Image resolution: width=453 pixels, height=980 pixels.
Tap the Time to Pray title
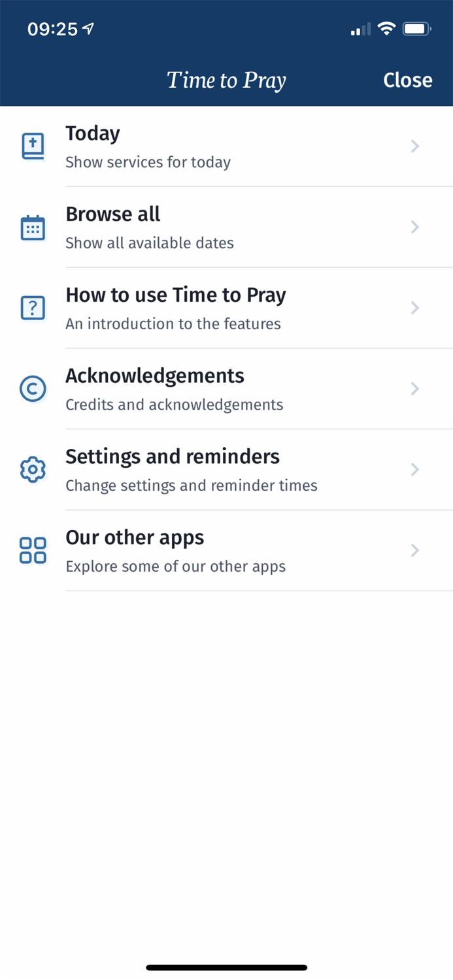[x=226, y=80]
